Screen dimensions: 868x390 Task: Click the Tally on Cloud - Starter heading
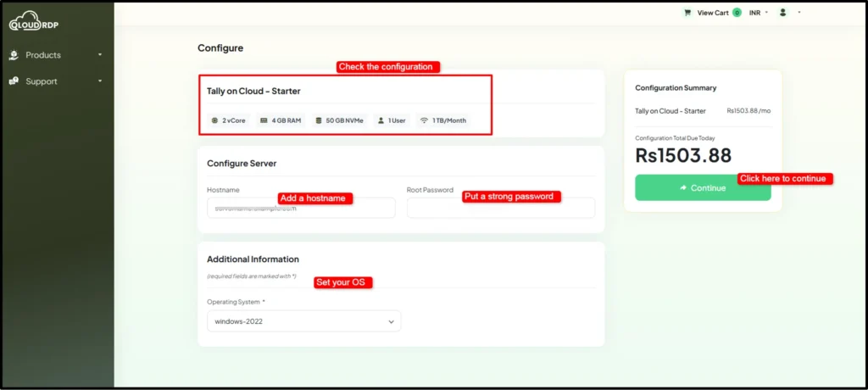(x=253, y=91)
